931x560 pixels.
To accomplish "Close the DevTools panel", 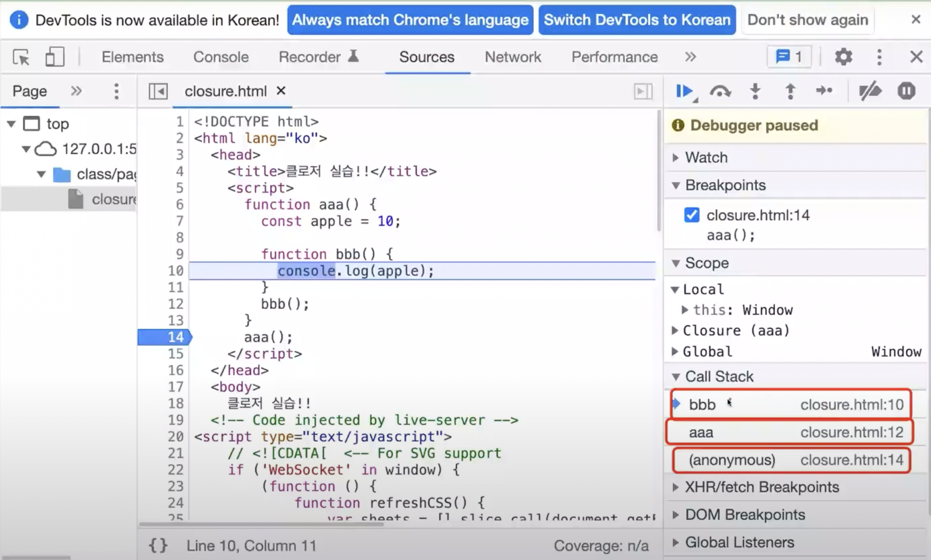I will click(916, 57).
